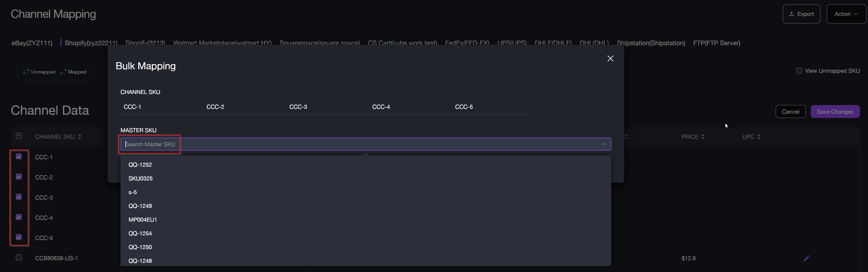The width and height of the screenshot is (868, 272).
Task: Toggle the select-all header checkbox
Action: tap(19, 136)
